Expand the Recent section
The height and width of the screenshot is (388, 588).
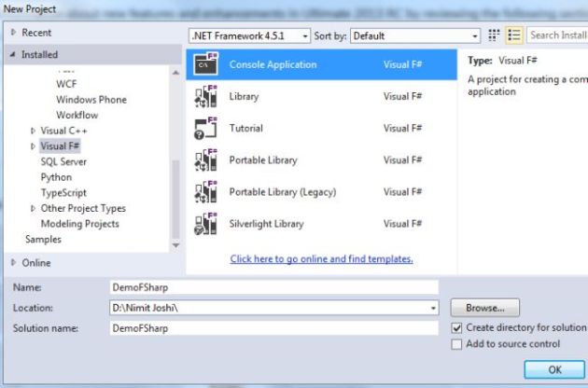click(x=13, y=33)
